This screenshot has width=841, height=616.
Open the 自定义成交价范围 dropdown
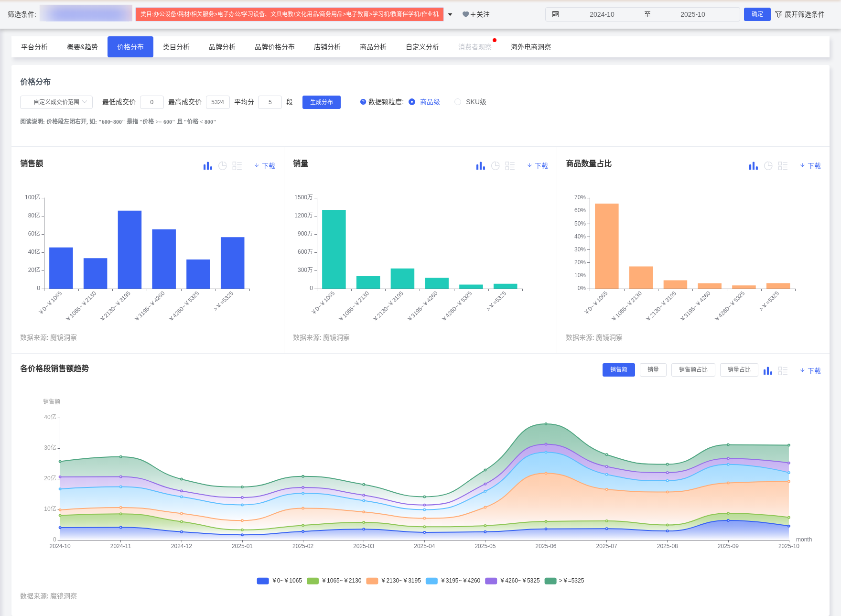[56, 102]
